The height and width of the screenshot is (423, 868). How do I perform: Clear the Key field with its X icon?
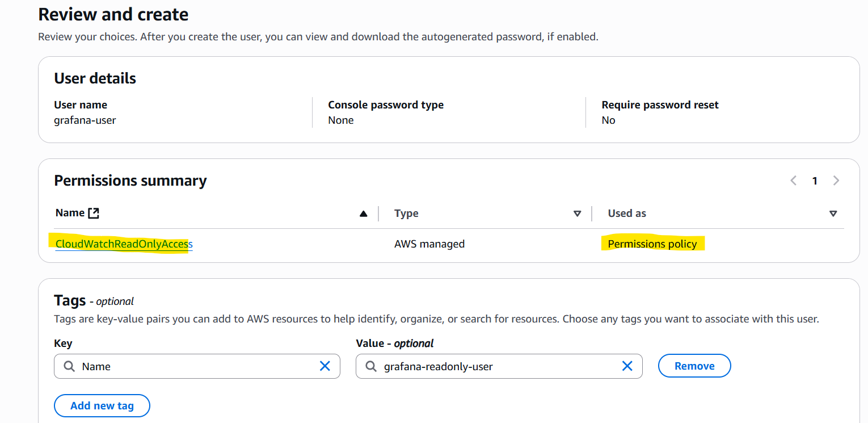[325, 366]
